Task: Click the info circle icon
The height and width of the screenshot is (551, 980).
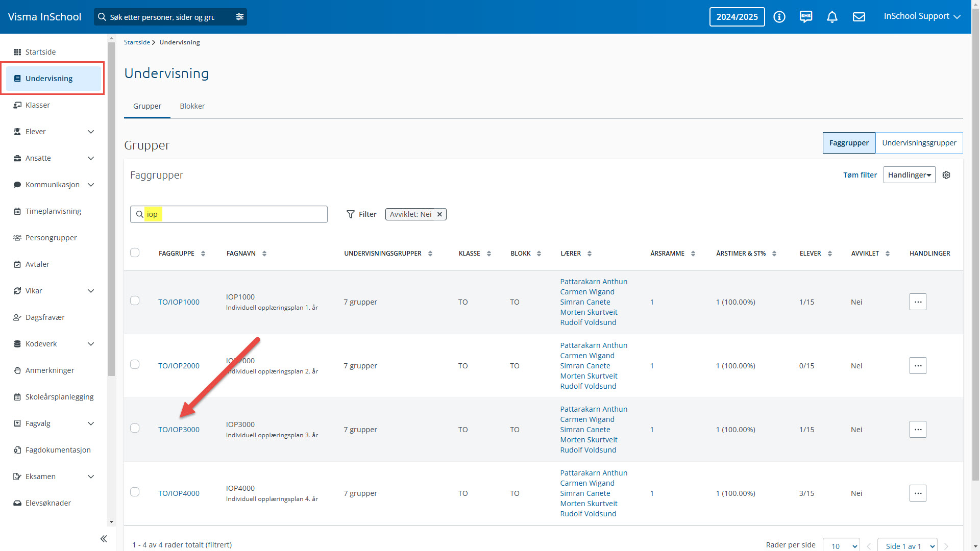Action: [x=779, y=17]
